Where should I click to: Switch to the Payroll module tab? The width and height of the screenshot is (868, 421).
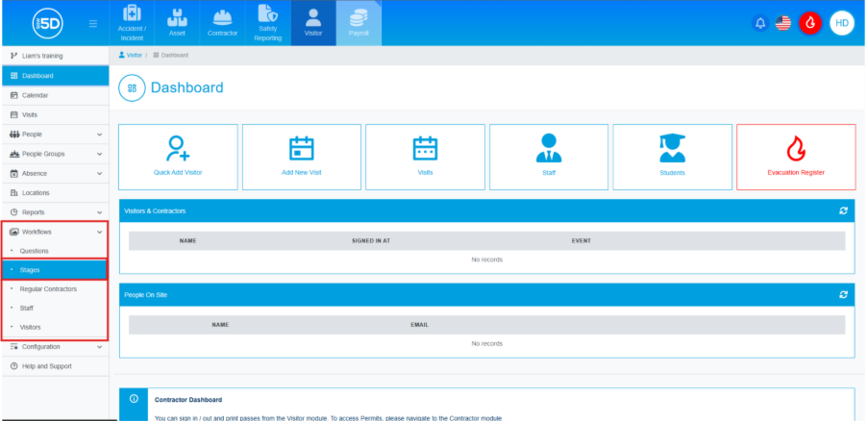pos(359,23)
